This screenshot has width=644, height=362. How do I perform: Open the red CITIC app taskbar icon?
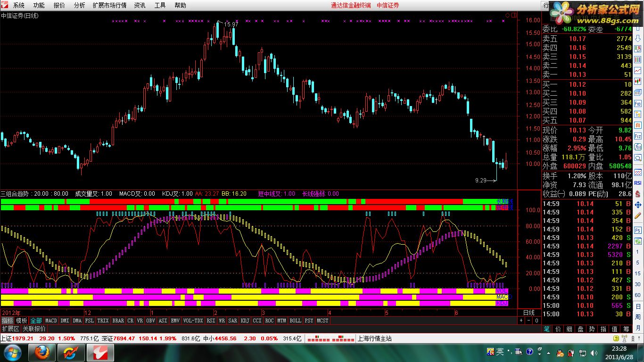100,353
